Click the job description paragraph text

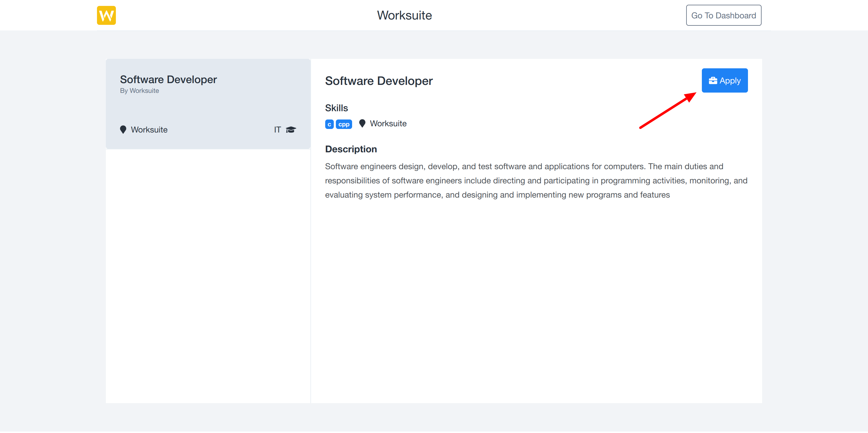pos(536,180)
